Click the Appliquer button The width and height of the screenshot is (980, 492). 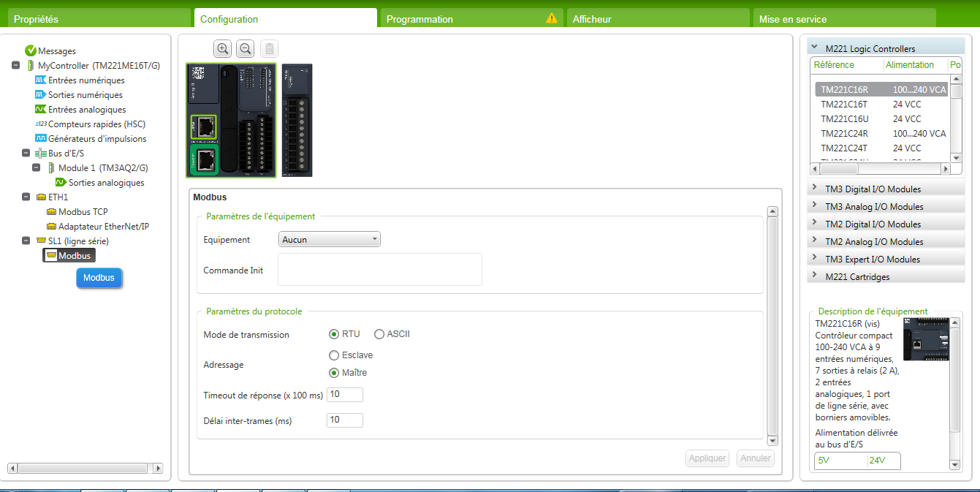[x=707, y=458]
